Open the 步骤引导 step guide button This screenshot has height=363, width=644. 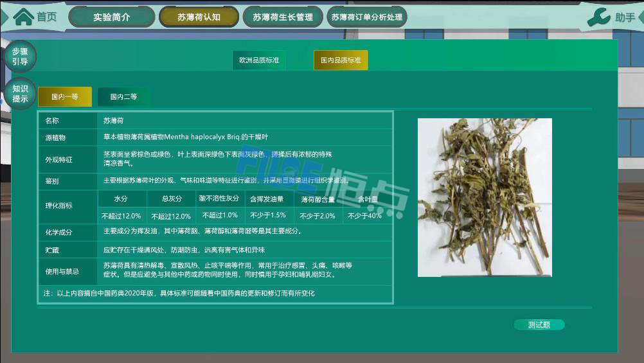click(x=20, y=57)
